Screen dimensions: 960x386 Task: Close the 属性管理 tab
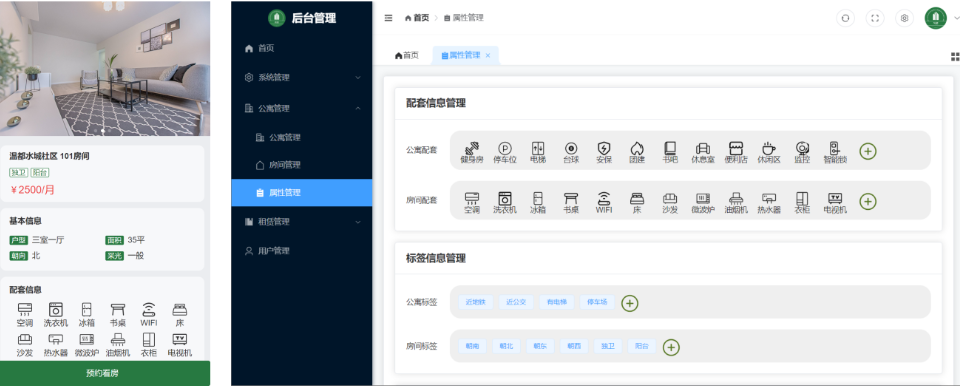(488, 56)
